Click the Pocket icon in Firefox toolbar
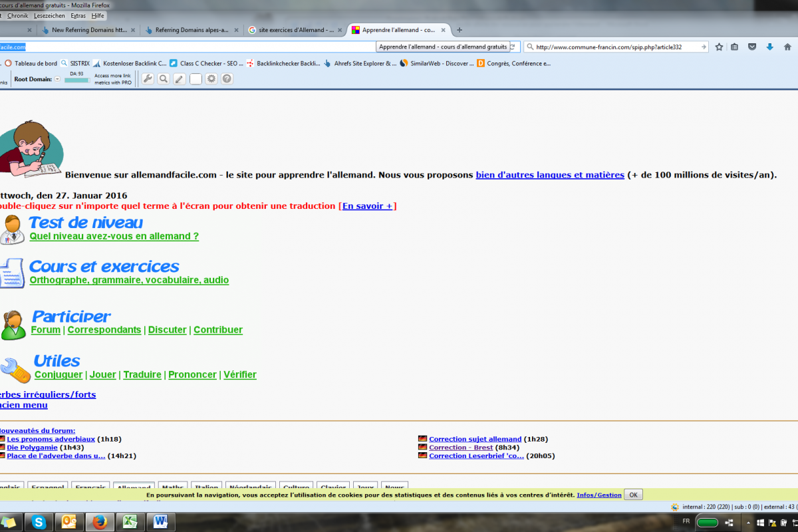The height and width of the screenshot is (532, 798). (752, 47)
